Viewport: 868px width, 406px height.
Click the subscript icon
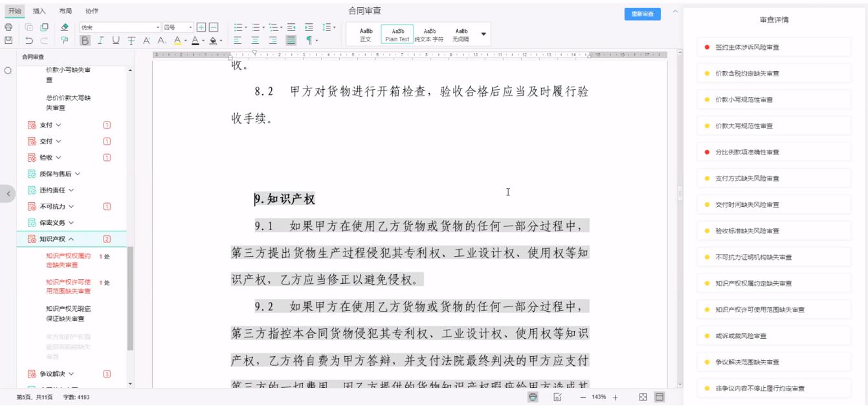[x=161, y=40]
